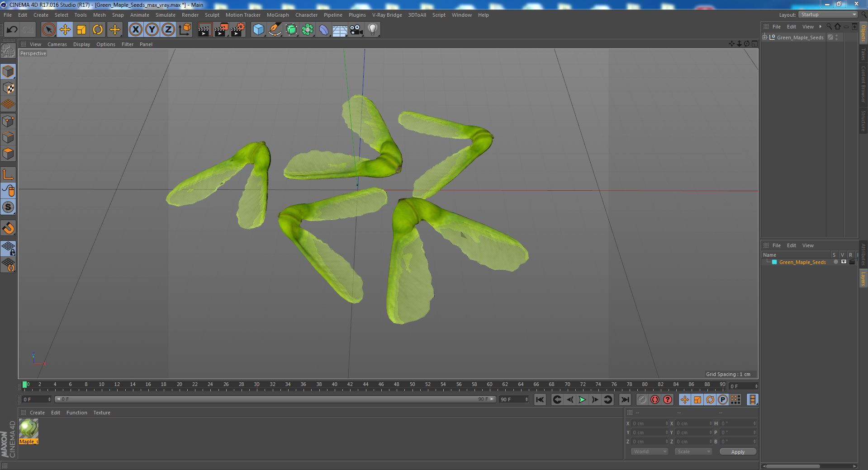Toggle the Tweak mode mouse icon
Viewport: 868px width, 470px height.
point(8,191)
